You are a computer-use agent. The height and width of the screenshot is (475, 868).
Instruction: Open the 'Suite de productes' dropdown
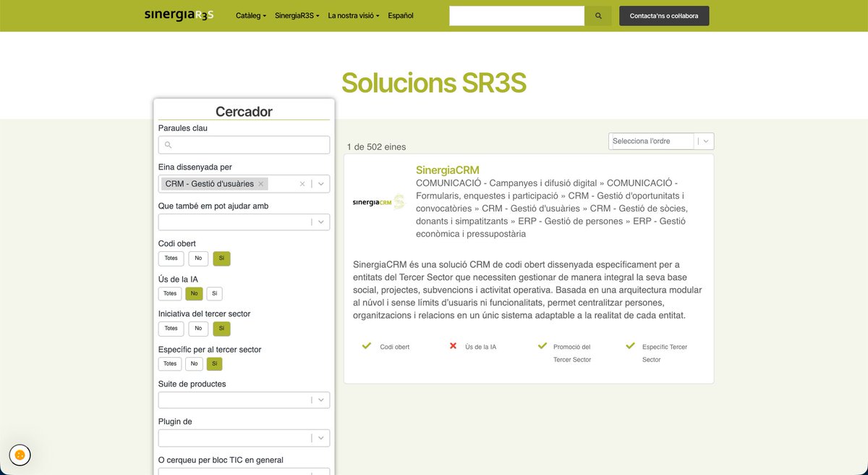[x=244, y=400]
